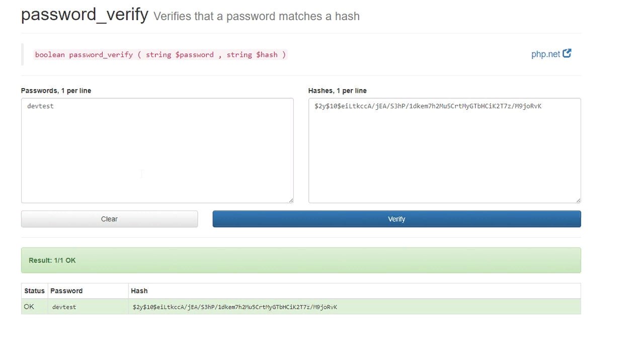The width and height of the screenshot is (644, 340).
Task: Click the resize grip of the Passwords box
Action: click(x=291, y=200)
